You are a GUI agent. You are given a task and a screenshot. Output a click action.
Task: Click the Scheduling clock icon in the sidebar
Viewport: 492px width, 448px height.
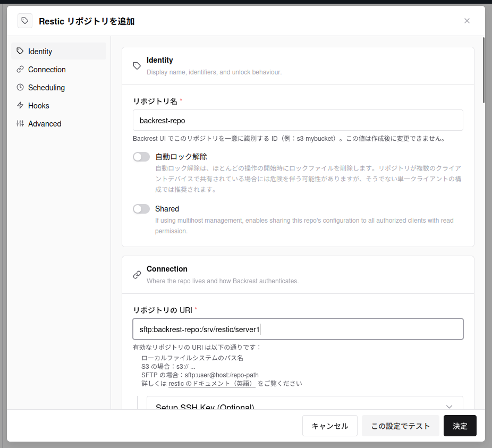(20, 87)
